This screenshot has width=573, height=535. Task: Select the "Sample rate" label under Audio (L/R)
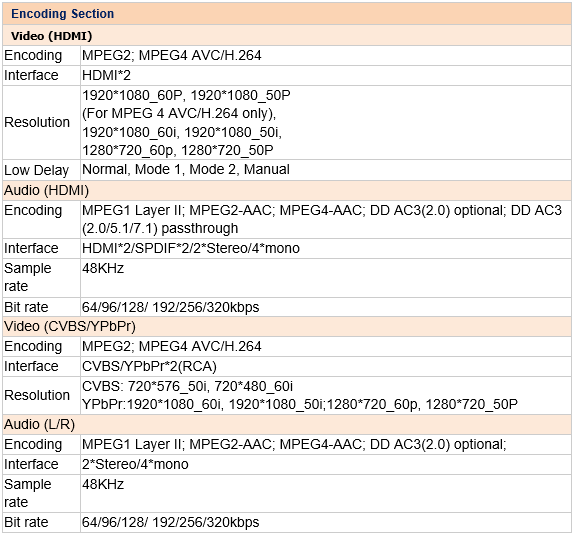click(x=27, y=493)
